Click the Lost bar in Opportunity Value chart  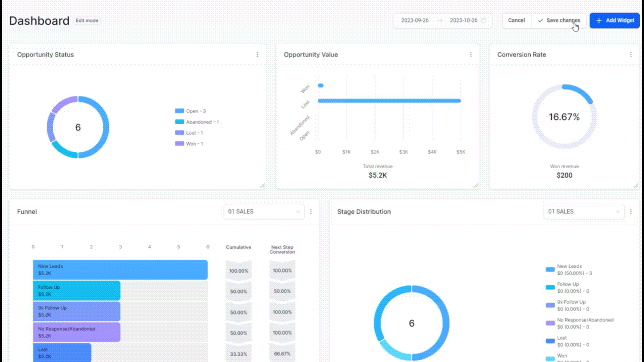click(x=389, y=101)
